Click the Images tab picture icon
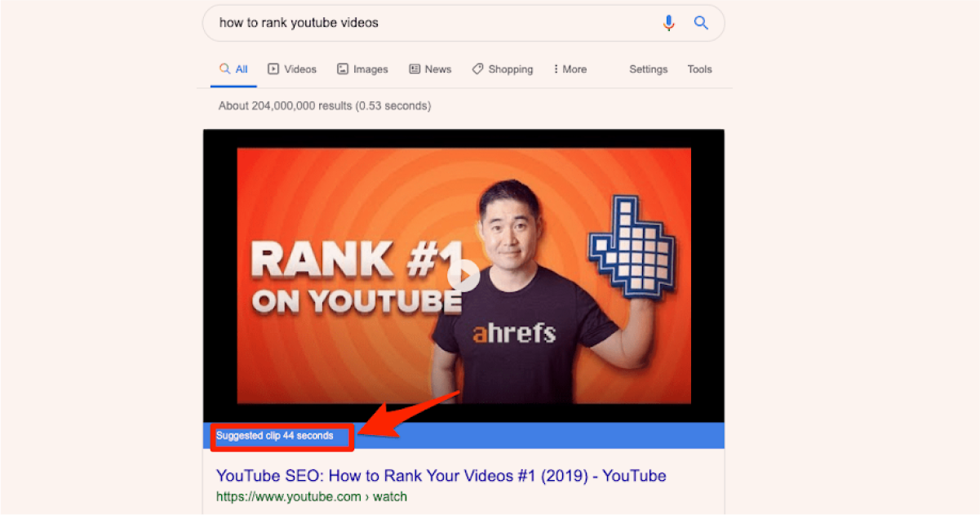980x515 pixels. [343, 69]
